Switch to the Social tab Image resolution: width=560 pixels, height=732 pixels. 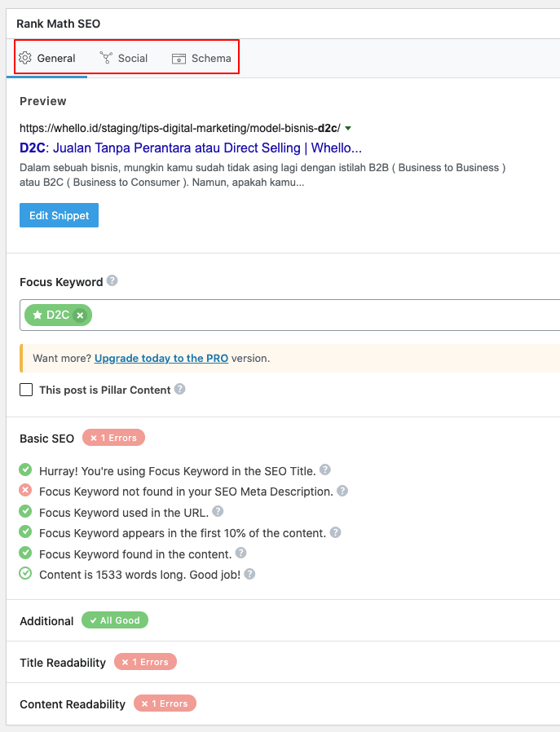tap(124, 58)
